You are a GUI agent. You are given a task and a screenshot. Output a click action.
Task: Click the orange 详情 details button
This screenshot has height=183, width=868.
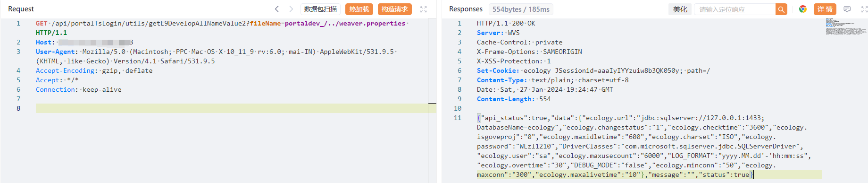[825, 9]
